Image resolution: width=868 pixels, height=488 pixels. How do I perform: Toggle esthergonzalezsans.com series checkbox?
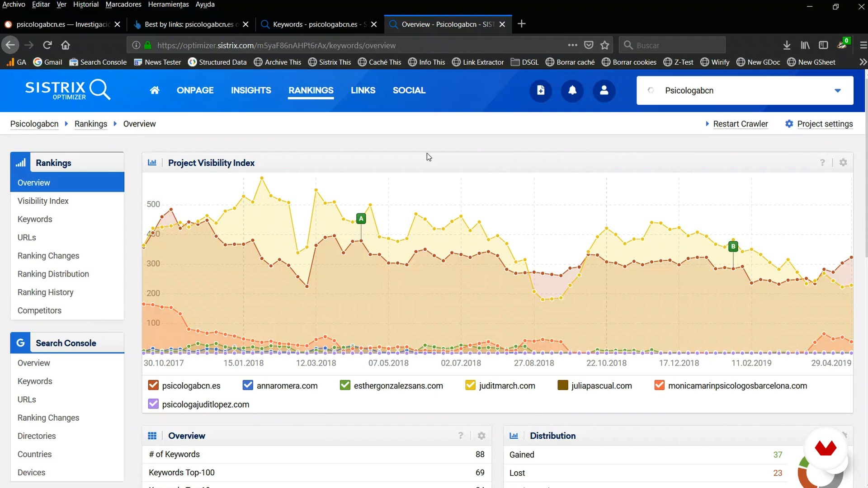[x=345, y=385]
